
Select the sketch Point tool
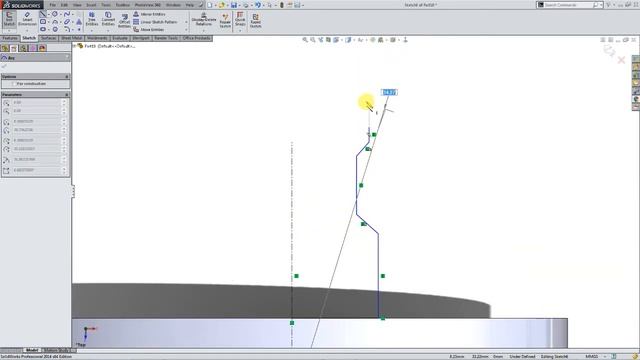[79, 29]
